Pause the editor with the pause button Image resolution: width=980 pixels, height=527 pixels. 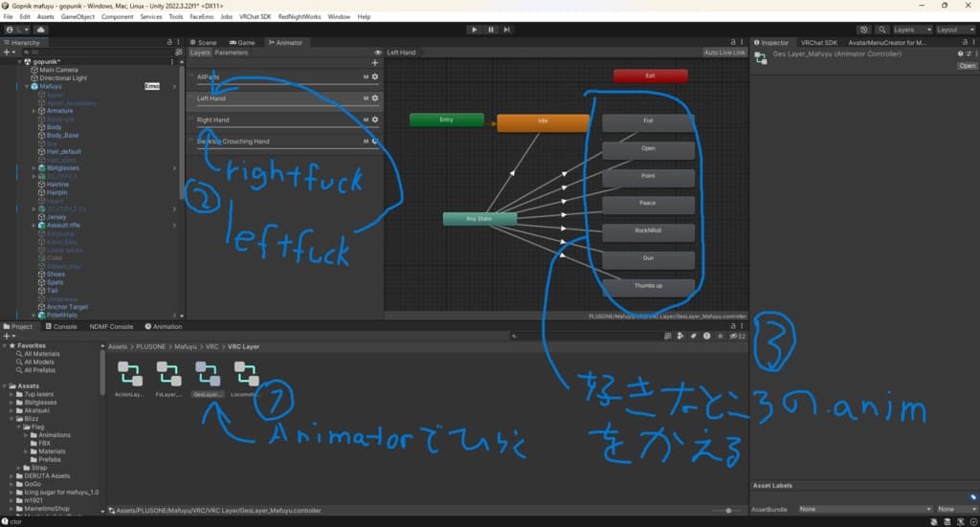click(491, 30)
